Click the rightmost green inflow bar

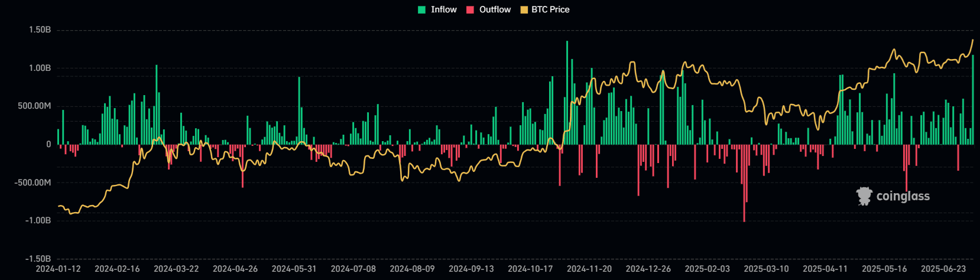[x=973, y=100]
